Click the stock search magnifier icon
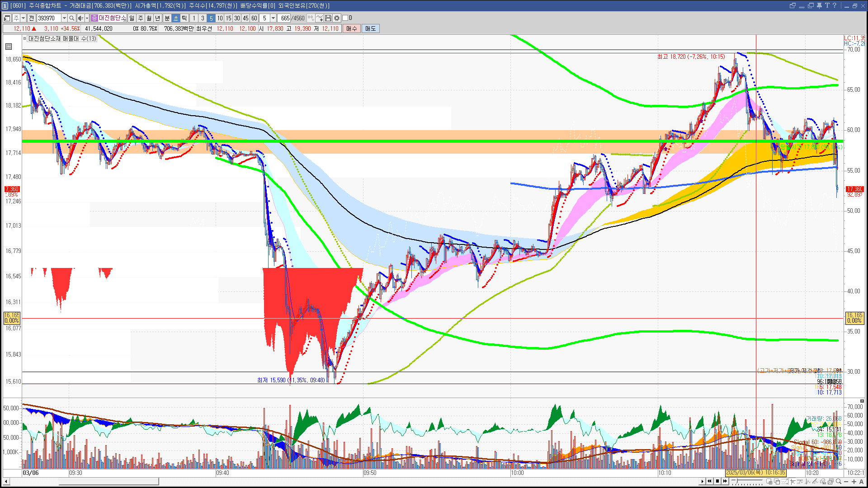868x488 pixels. tap(72, 18)
